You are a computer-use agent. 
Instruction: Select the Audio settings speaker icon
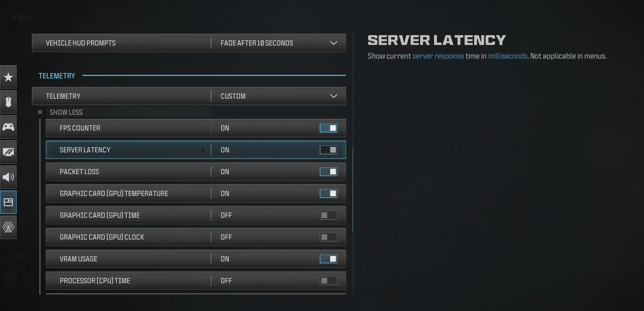(8, 177)
